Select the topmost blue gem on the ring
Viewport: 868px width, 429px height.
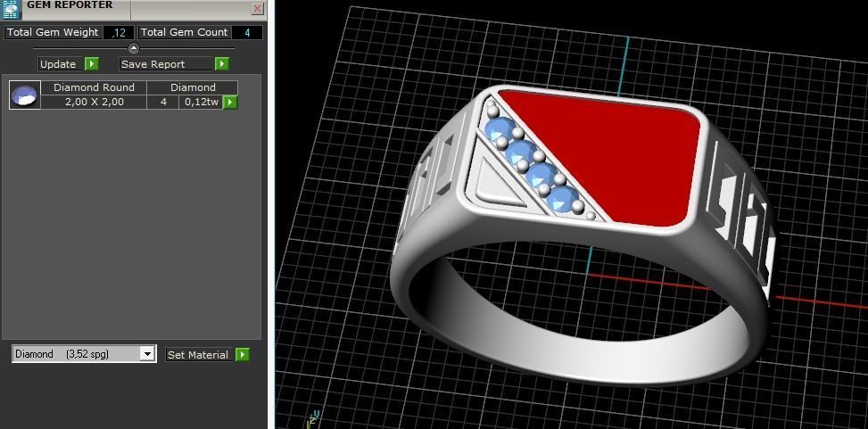tap(499, 129)
